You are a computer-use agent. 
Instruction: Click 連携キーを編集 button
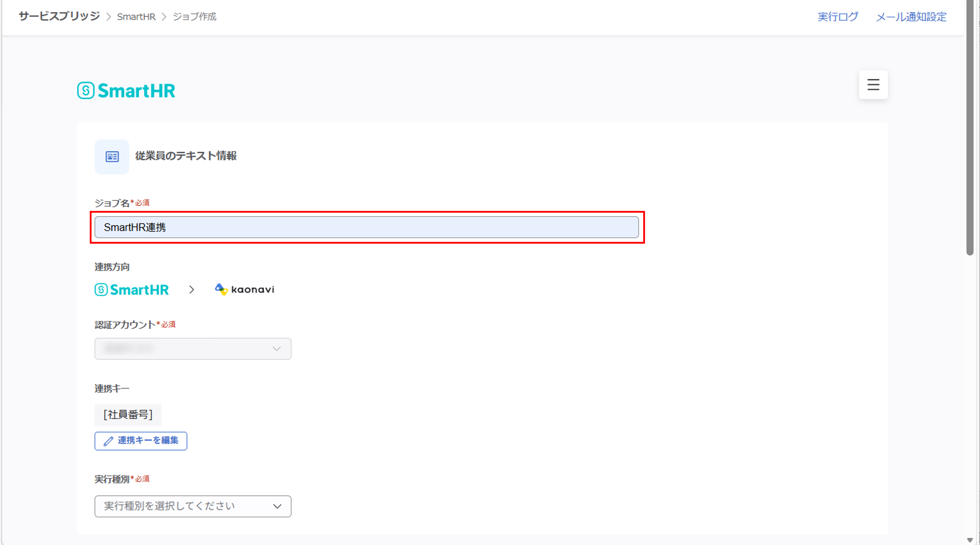pos(141,441)
